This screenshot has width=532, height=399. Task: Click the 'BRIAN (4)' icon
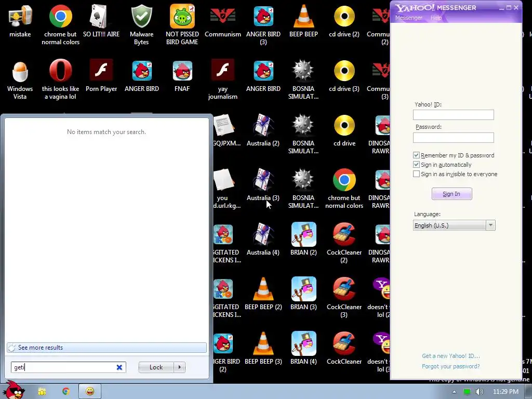pyautogui.click(x=303, y=349)
